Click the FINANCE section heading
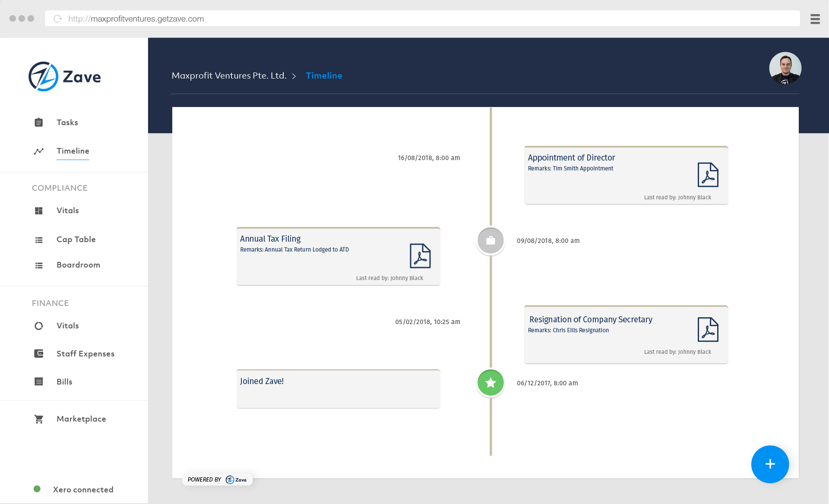Image resolution: width=829 pixels, height=504 pixels. pyautogui.click(x=50, y=303)
